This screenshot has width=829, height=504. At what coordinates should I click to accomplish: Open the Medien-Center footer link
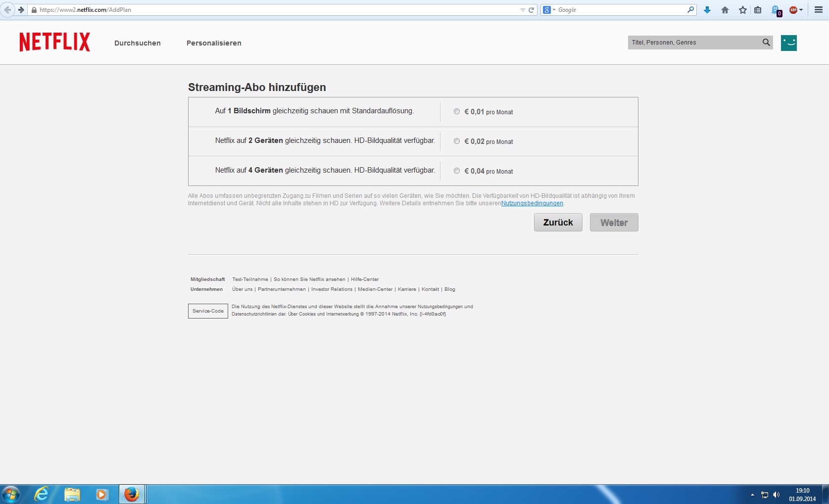375,289
